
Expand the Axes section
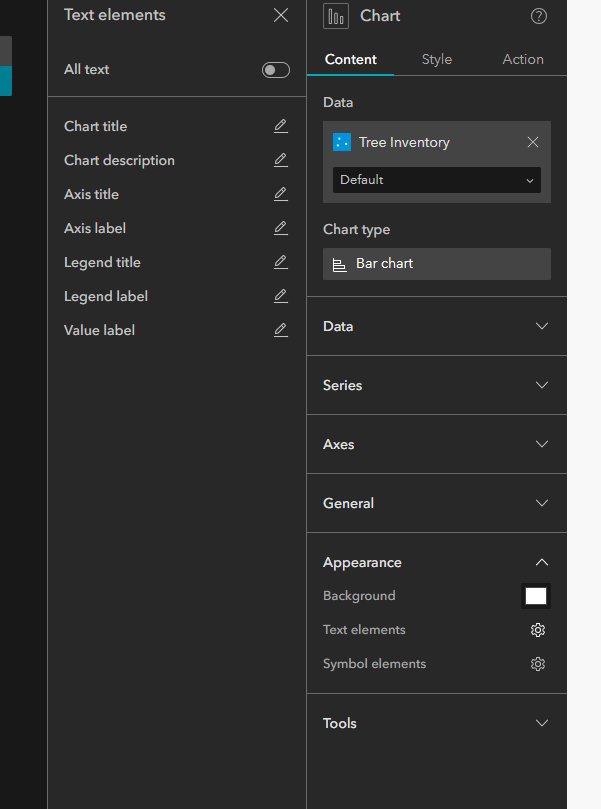click(437, 444)
